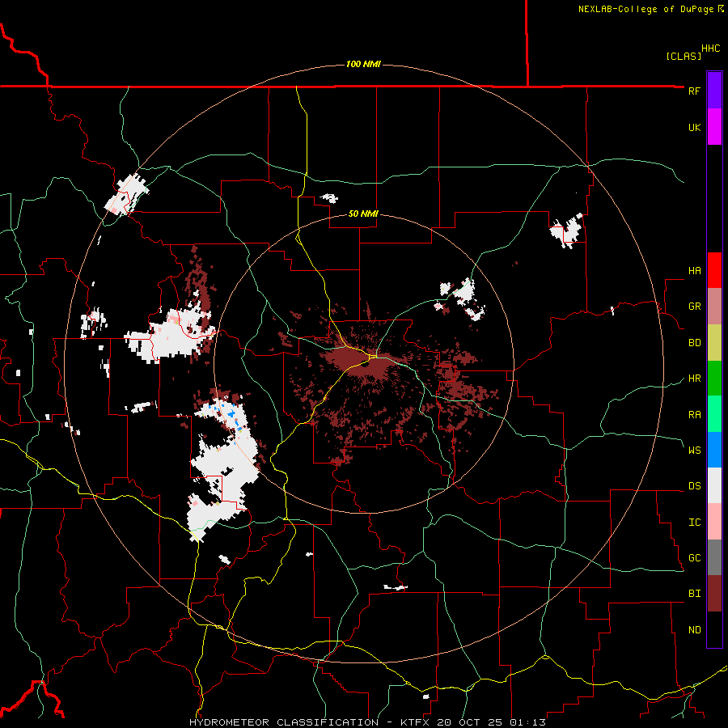The image size is (728, 728).
Task: Click the dark red BI swatch
Action: pos(714,594)
